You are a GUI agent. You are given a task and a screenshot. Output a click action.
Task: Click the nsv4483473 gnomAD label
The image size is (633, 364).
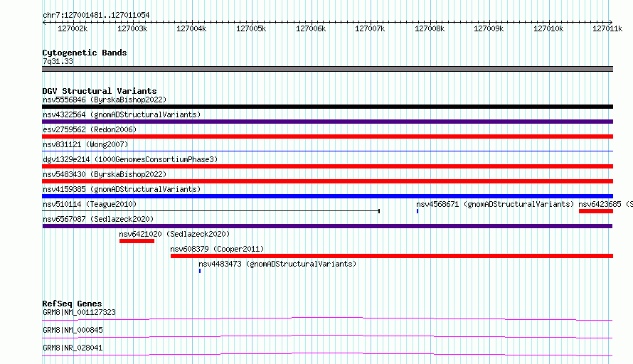coord(277,264)
